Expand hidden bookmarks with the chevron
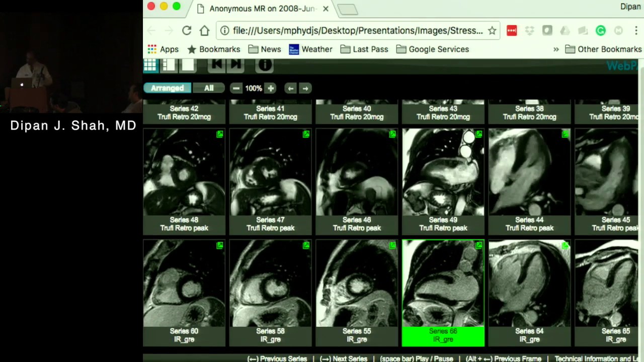This screenshot has height=362, width=644. pos(556,49)
